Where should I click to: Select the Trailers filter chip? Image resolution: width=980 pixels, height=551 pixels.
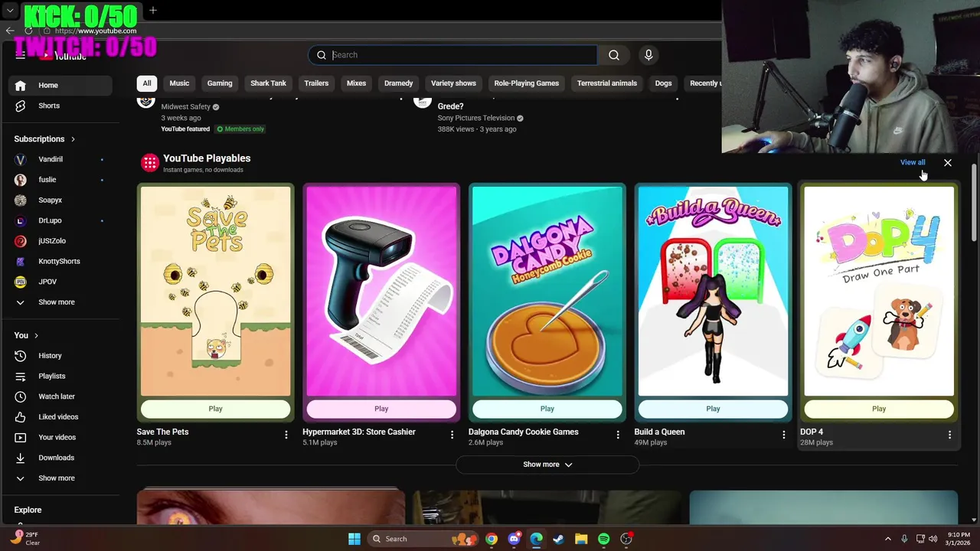point(316,83)
